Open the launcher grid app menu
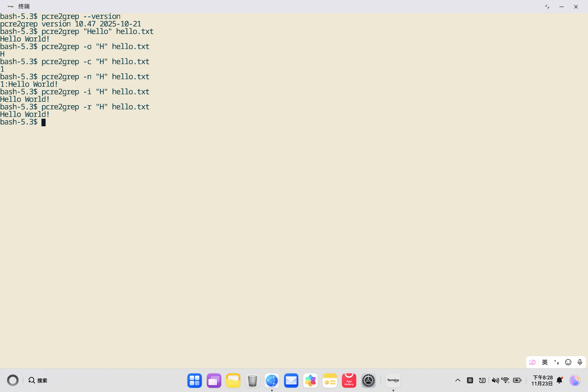This screenshot has height=392, width=588. [x=194, y=381]
